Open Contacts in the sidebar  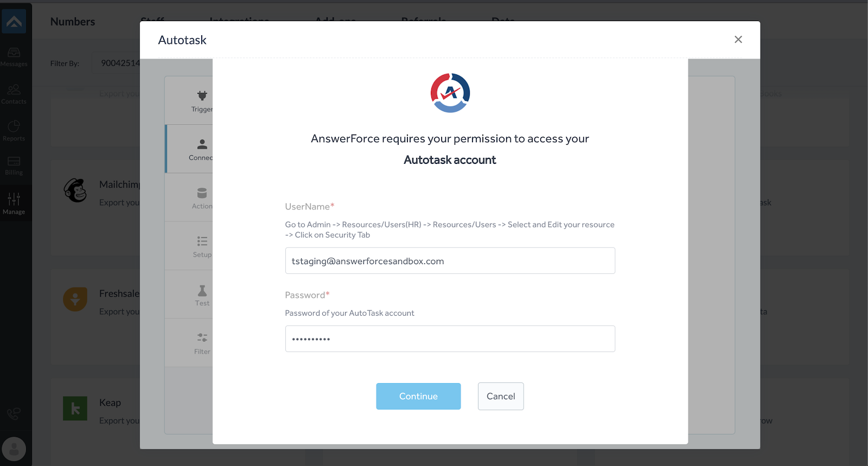click(x=14, y=94)
